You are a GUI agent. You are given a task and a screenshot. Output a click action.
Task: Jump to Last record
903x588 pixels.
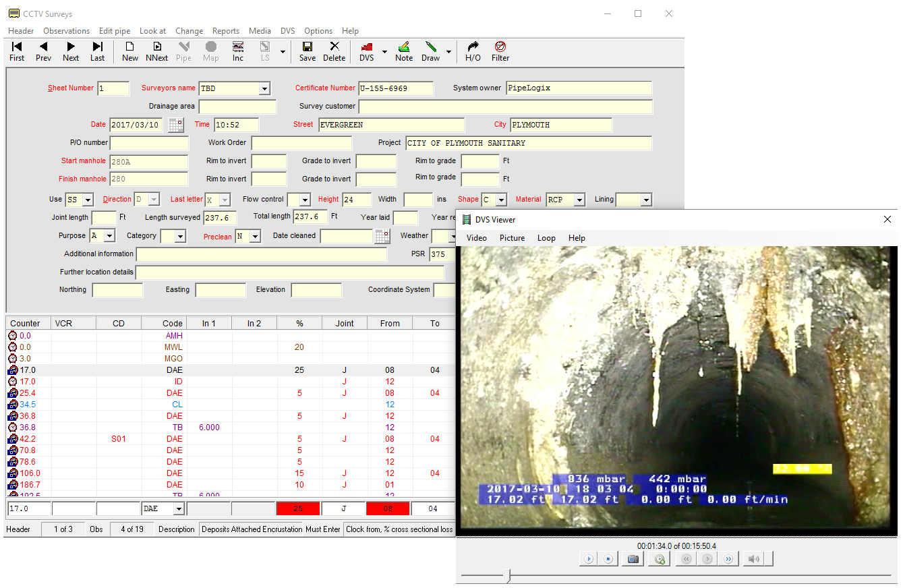coord(98,51)
